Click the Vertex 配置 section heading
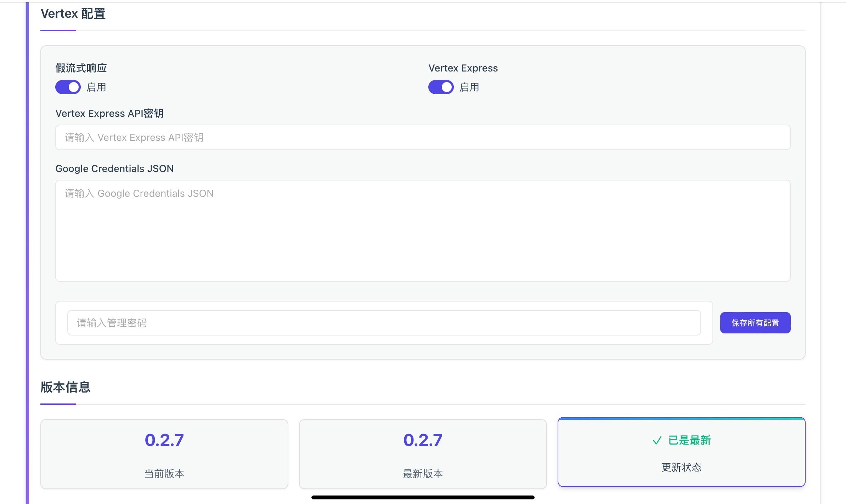This screenshot has width=846, height=504. click(73, 14)
